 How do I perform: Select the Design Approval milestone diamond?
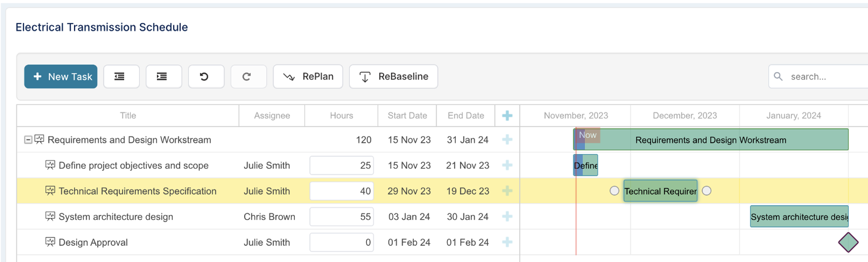(x=848, y=242)
